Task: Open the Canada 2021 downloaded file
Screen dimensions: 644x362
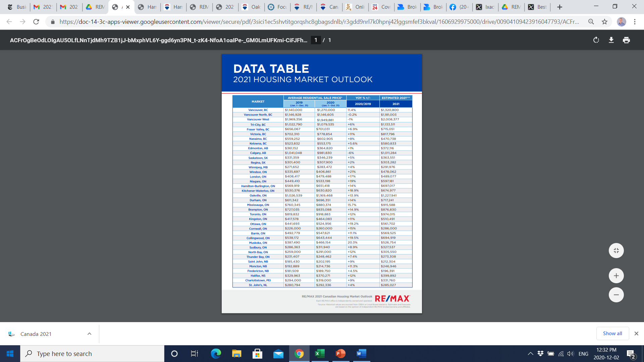Action: point(36,334)
